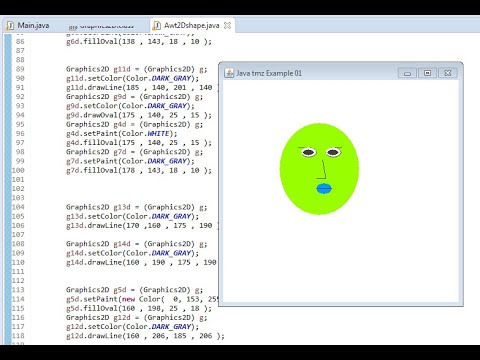Minimize the Java tmz Example 01 window
This screenshot has width=480, height=360.
click(407, 73)
